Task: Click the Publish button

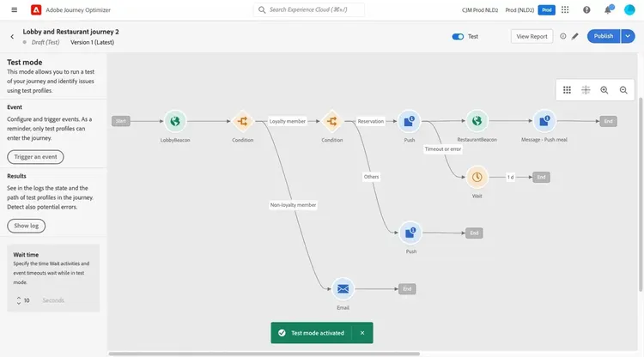Action: click(x=604, y=36)
